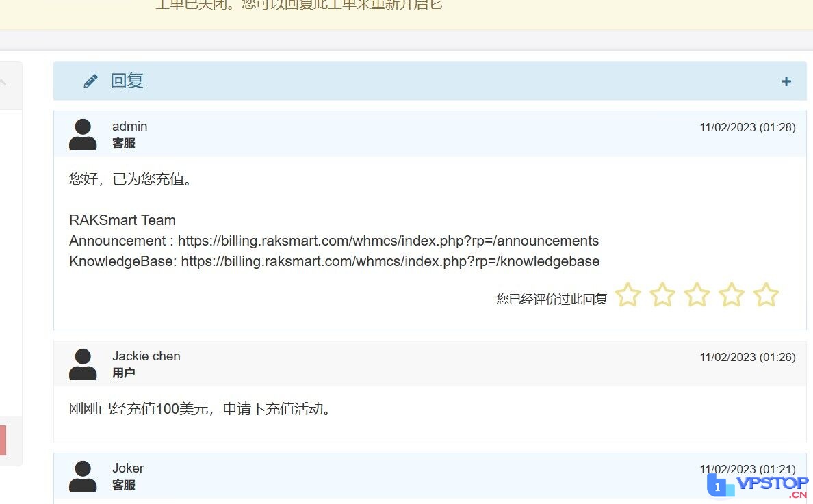
Task: Click the 11/02/2023 (01:26) timestamp
Action: (748, 358)
